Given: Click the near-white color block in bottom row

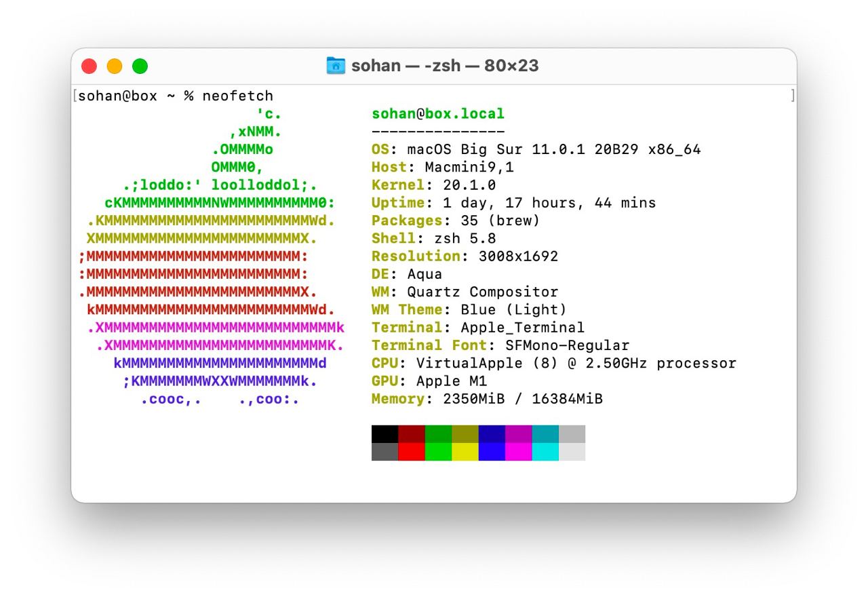Looking at the screenshot, I should [572, 452].
